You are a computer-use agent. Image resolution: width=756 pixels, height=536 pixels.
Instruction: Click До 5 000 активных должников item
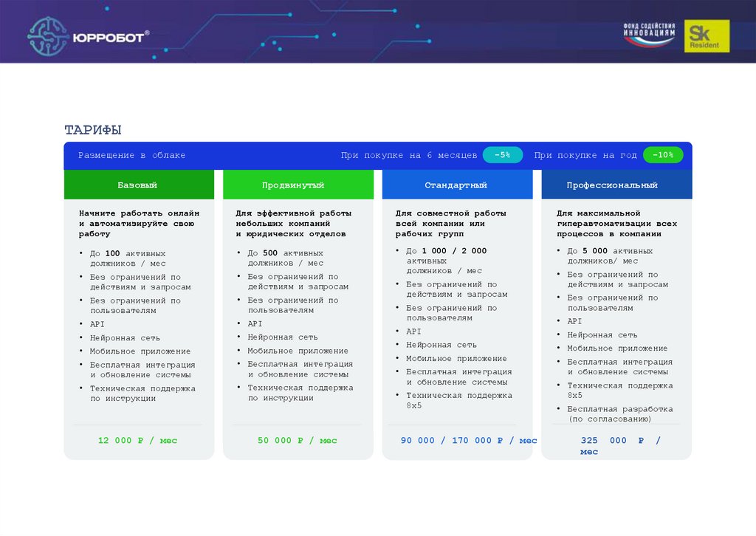(x=610, y=256)
